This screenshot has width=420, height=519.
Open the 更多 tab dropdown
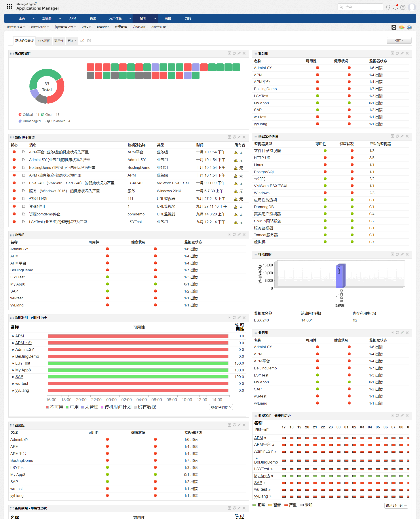click(72, 41)
